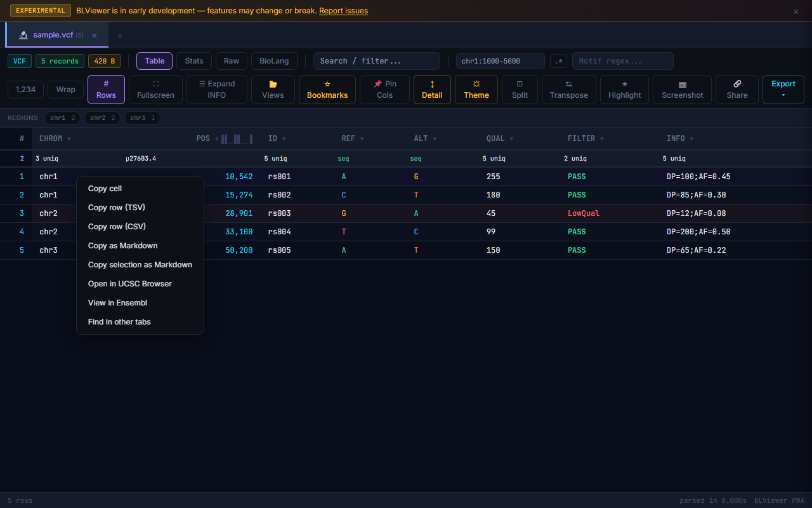Toggle the Wrap option

pyautogui.click(x=65, y=90)
